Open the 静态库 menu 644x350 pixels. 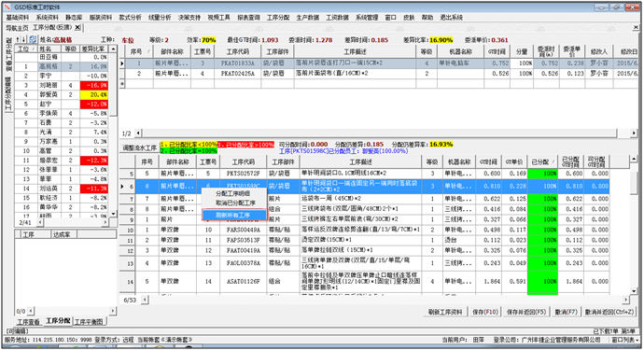tap(74, 17)
